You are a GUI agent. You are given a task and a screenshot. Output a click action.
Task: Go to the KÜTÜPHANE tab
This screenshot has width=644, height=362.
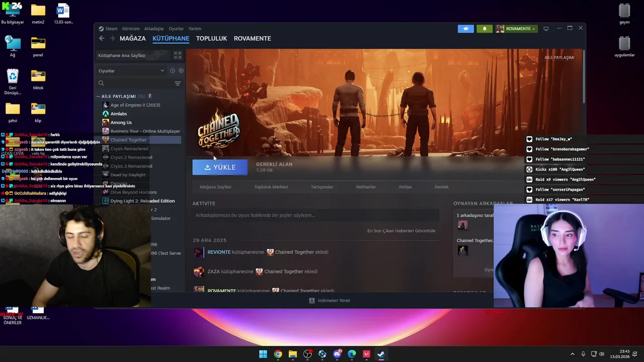coord(171,38)
